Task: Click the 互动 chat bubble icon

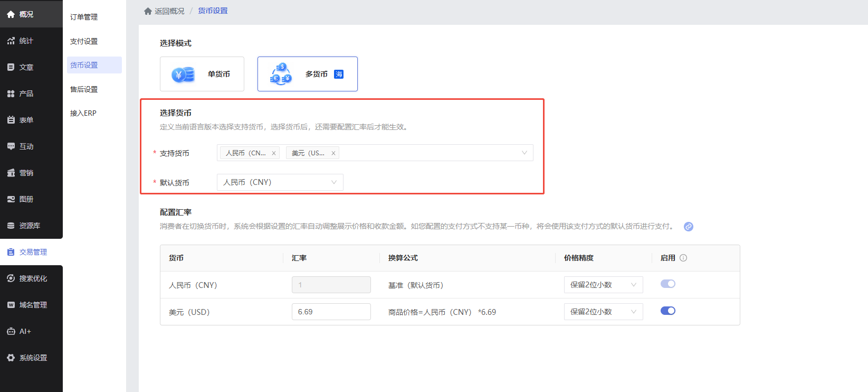Action: pos(11,146)
